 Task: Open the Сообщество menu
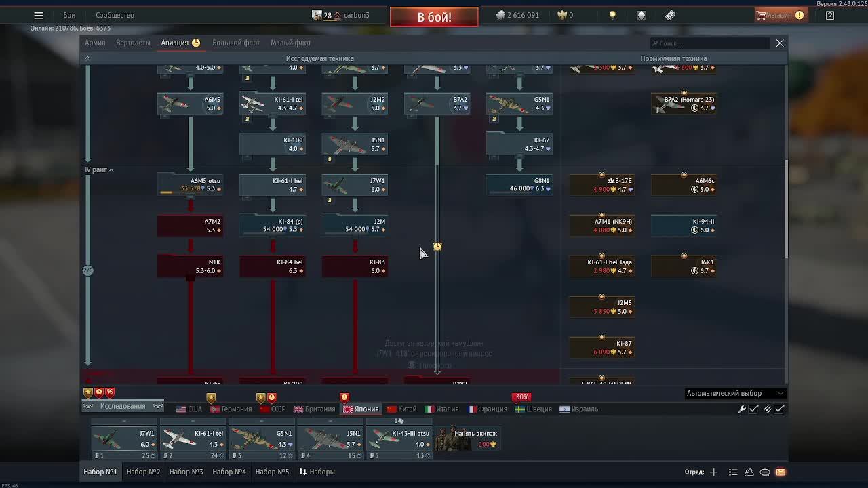click(115, 15)
